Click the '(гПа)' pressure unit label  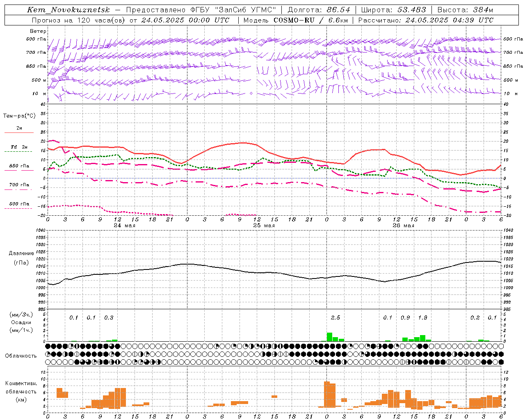(21, 262)
